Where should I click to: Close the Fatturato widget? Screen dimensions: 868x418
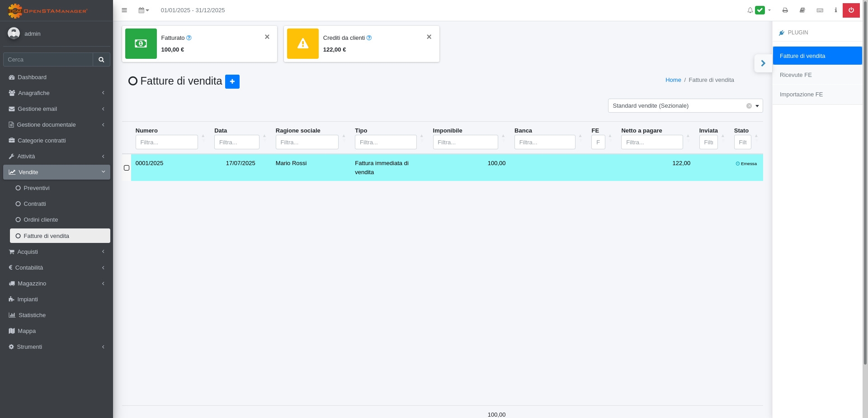pos(267,37)
